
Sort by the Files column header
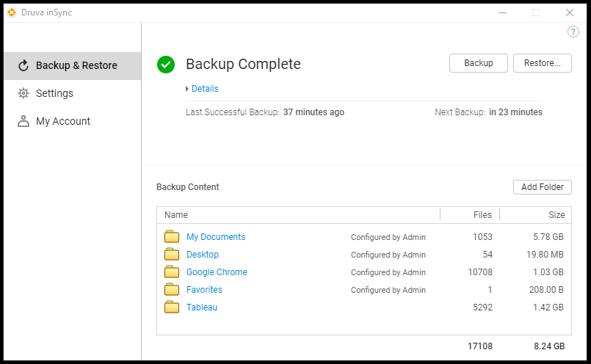(x=482, y=215)
